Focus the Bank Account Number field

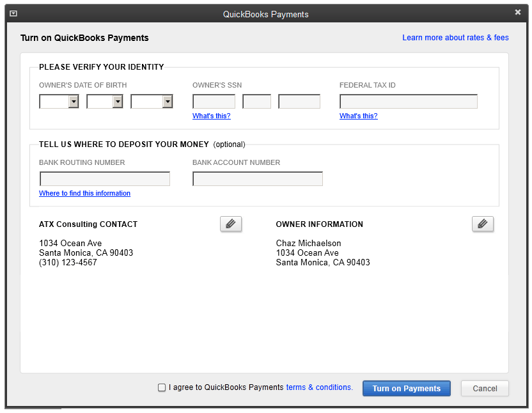coord(258,179)
